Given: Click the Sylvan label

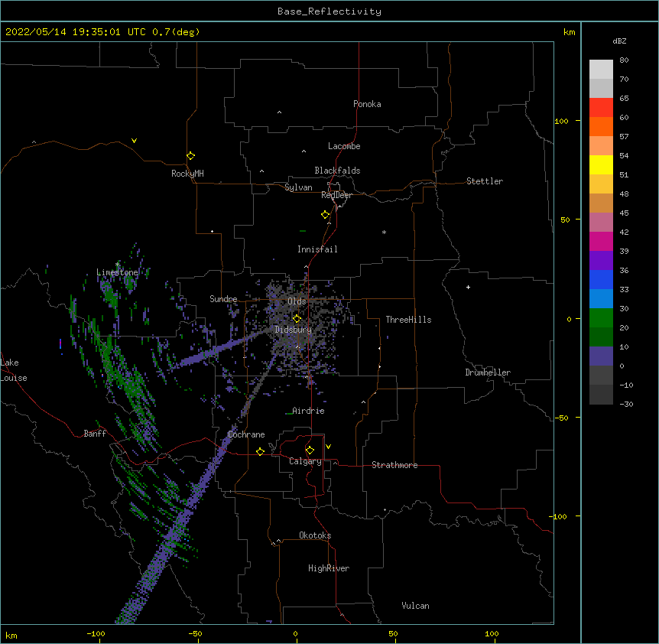Looking at the screenshot, I should point(298,187).
